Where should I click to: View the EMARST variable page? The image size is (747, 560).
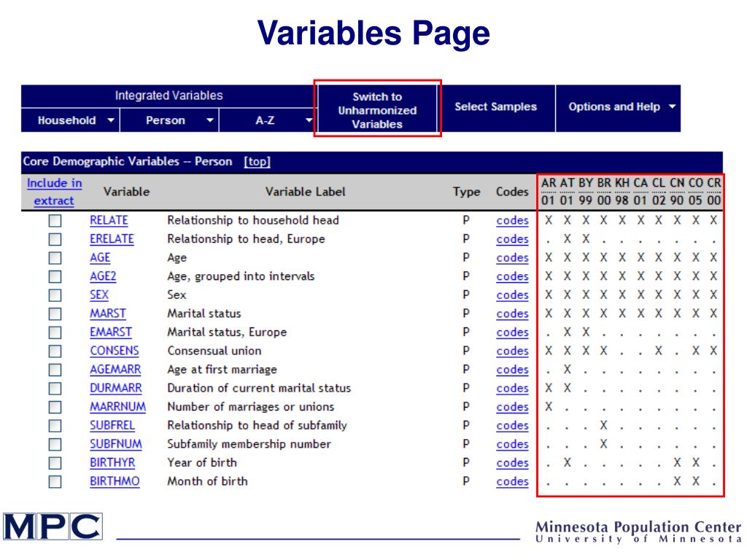[111, 332]
